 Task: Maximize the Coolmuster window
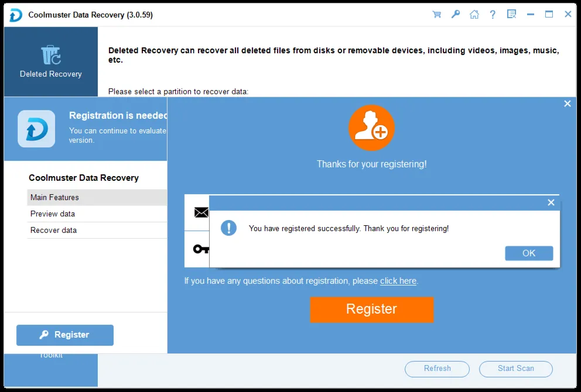coord(549,15)
